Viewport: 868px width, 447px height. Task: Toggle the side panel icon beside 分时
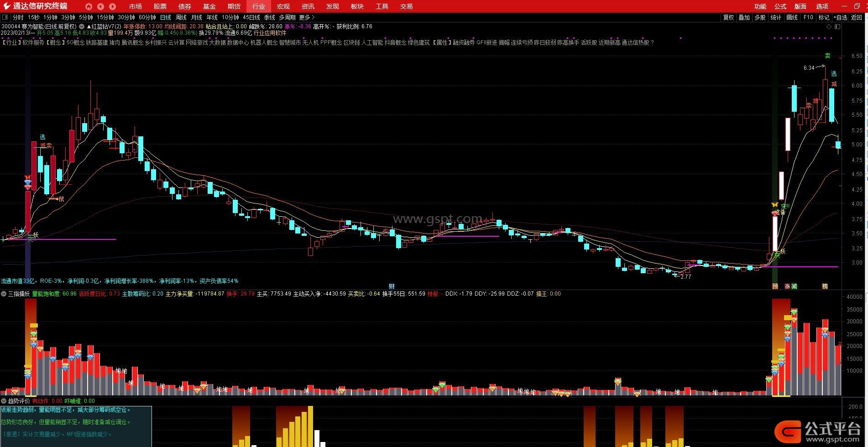click(5, 17)
